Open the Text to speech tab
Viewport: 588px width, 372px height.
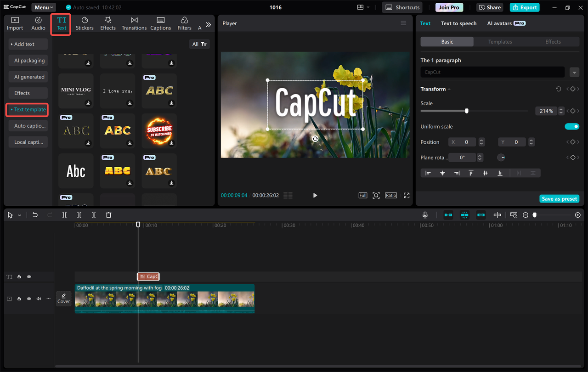click(x=458, y=23)
